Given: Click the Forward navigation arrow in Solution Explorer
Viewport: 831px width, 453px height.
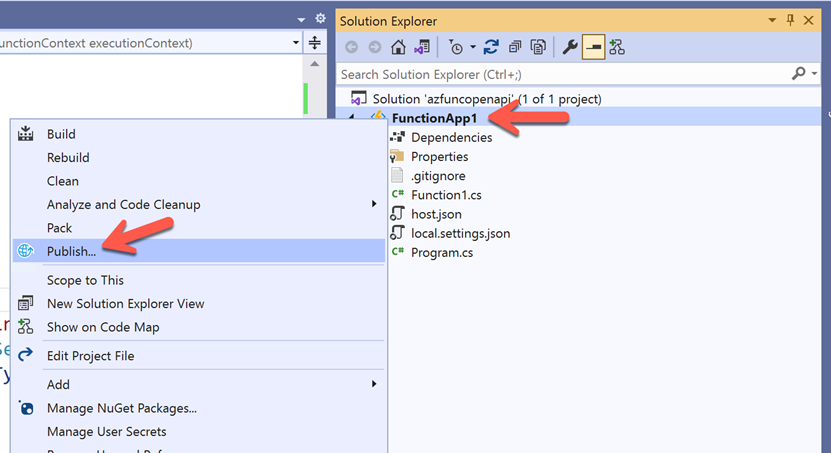Looking at the screenshot, I should [x=375, y=47].
